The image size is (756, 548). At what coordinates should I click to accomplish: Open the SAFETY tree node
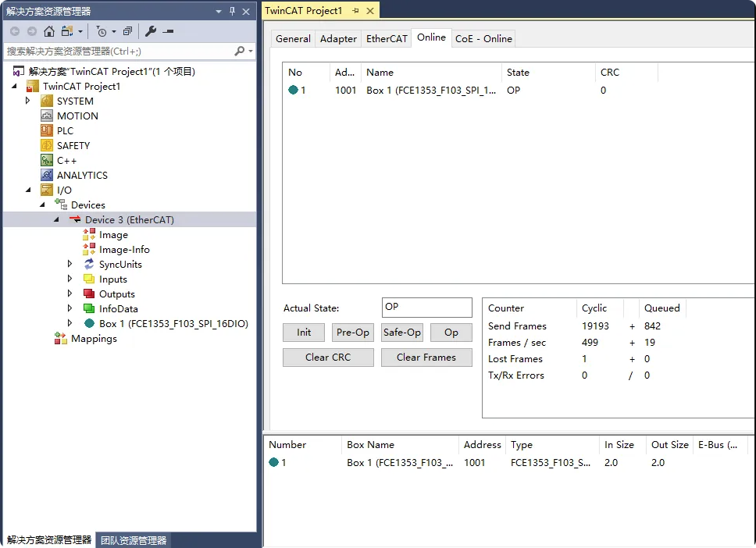(x=73, y=145)
